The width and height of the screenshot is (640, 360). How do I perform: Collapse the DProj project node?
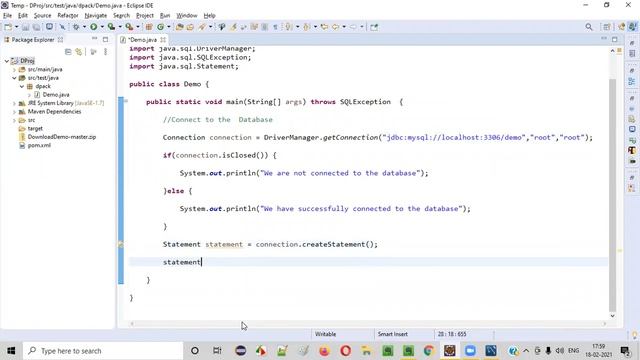7,61
